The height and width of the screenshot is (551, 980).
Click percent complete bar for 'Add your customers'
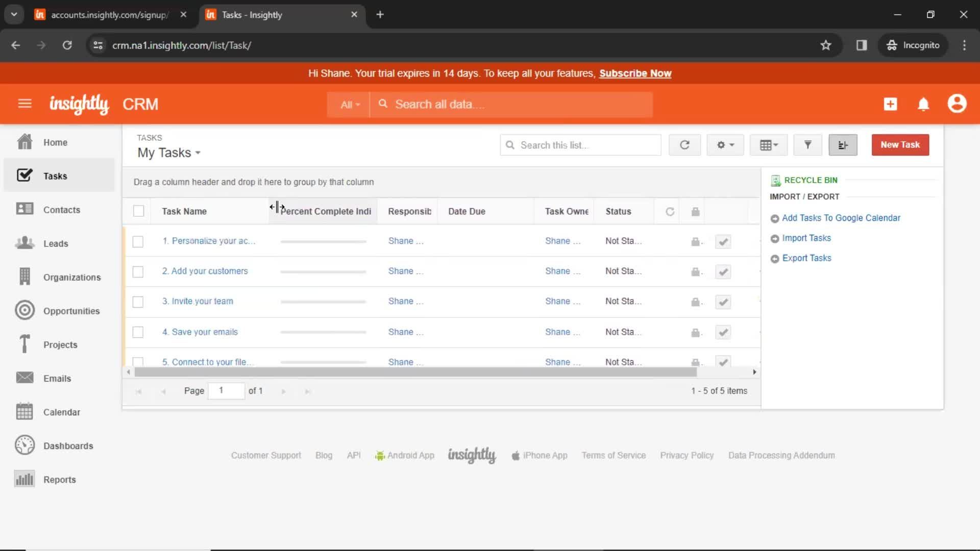click(x=323, y=271)
